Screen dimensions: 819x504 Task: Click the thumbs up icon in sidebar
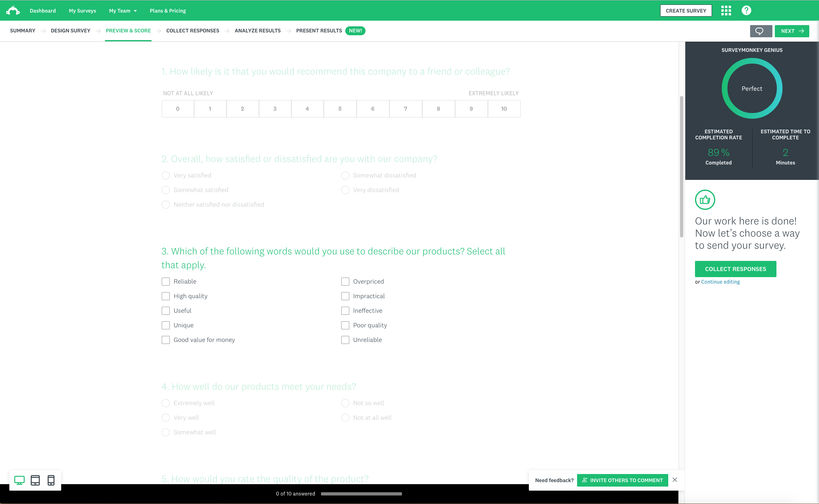[704, 199]
